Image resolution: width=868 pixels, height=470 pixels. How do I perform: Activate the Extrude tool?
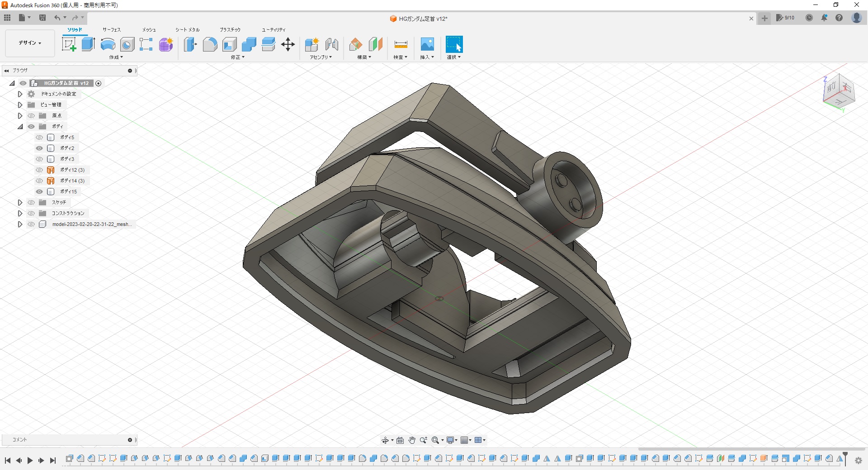[88, 44]
